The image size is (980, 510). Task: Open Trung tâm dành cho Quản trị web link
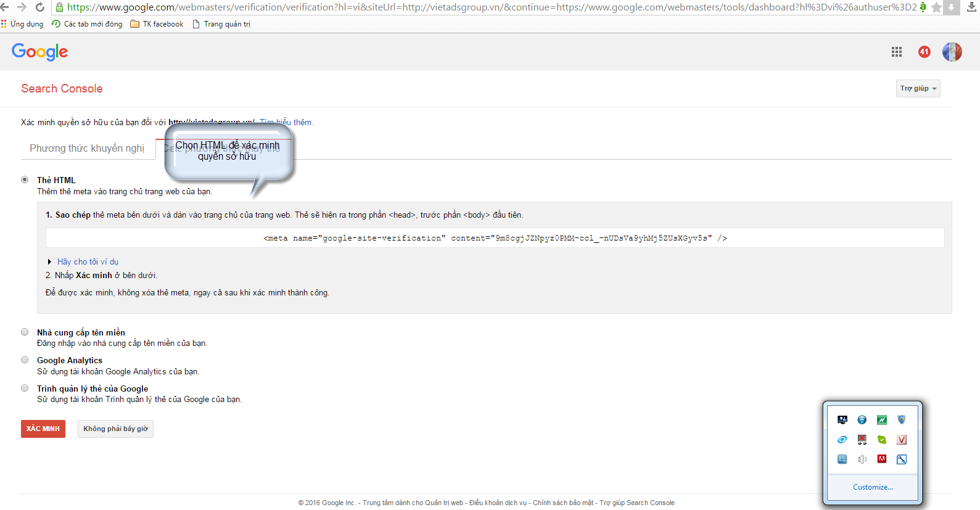click(413, 503)
